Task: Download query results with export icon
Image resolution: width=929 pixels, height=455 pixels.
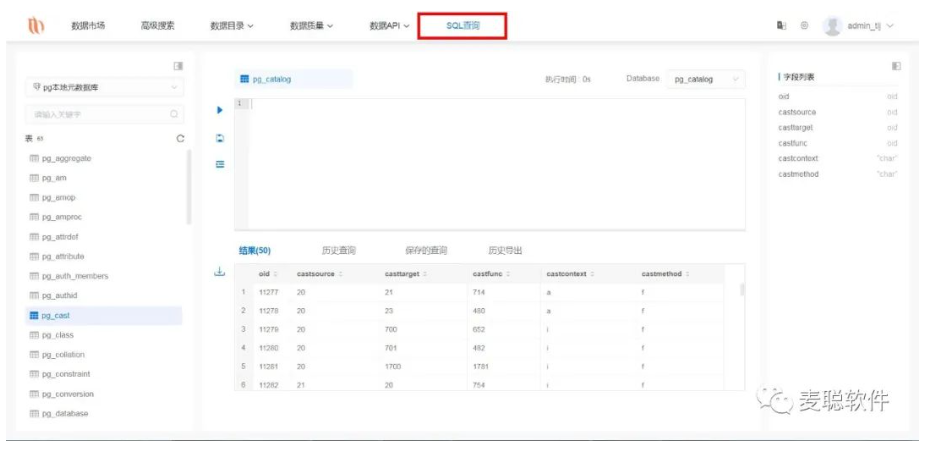Action: pyautogui.click(x=220, y=272)
